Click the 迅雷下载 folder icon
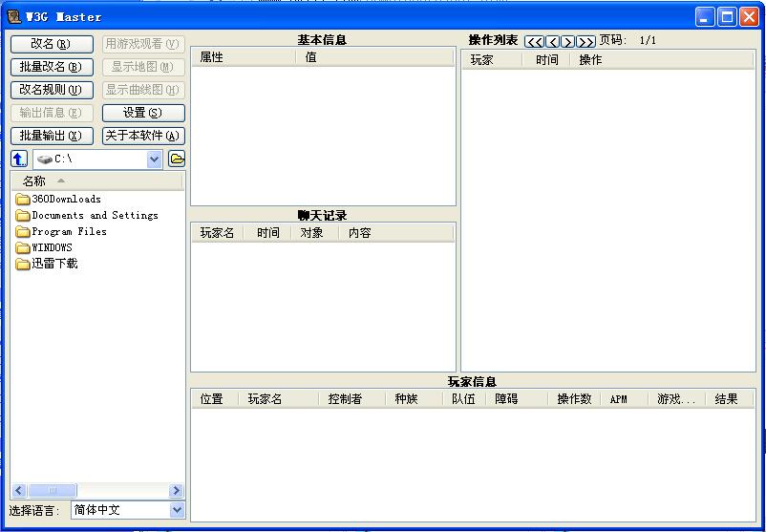This screenshot has height=532, width=766. click(x=23, y=264)
